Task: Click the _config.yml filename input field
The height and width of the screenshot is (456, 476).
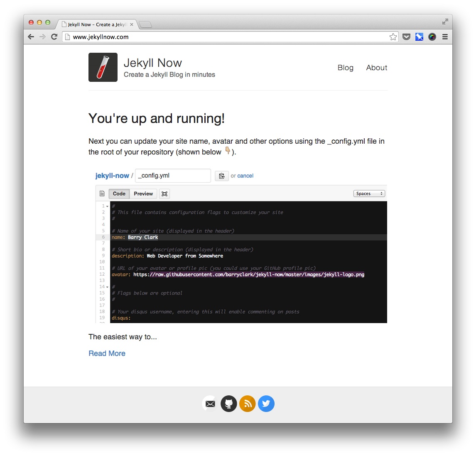Action: [173, 176]
